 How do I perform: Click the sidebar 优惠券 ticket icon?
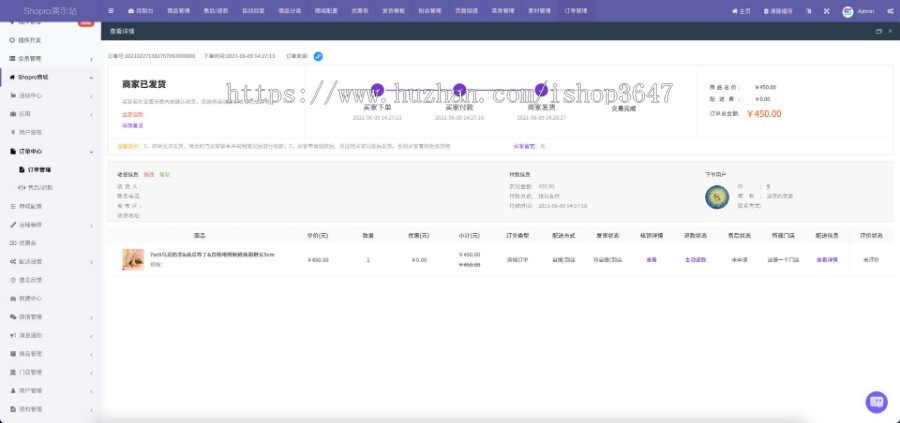pyautogui.click(x=13, y=243)
